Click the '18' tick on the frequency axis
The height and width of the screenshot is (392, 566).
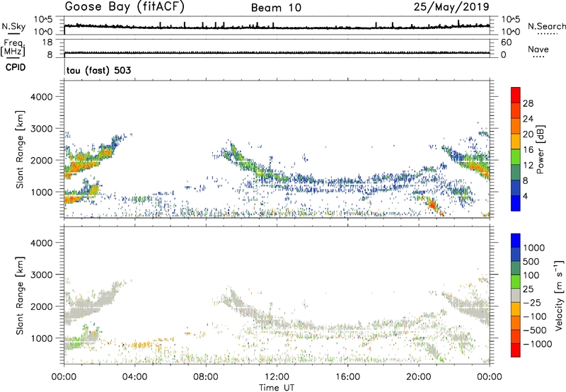(47, 42)
